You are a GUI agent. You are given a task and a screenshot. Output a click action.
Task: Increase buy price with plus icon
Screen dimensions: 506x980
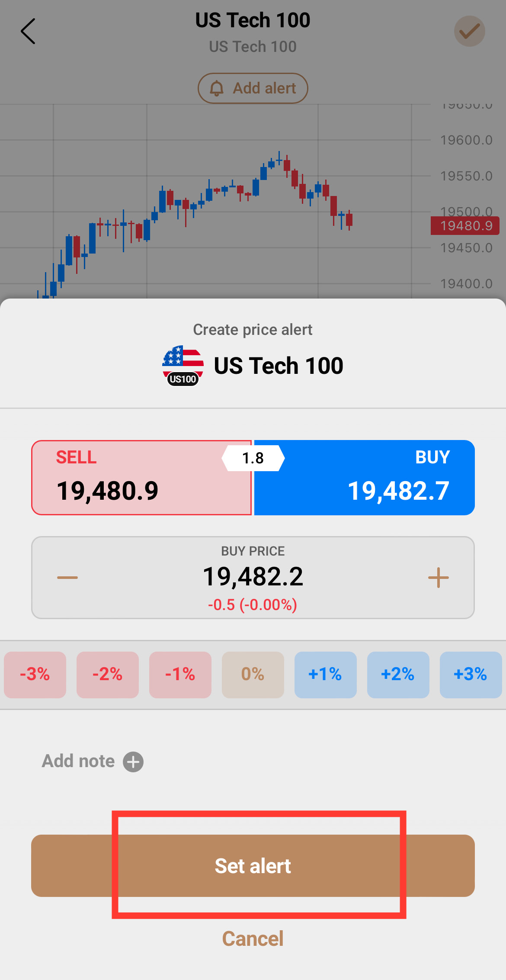[x=438, y=578]
